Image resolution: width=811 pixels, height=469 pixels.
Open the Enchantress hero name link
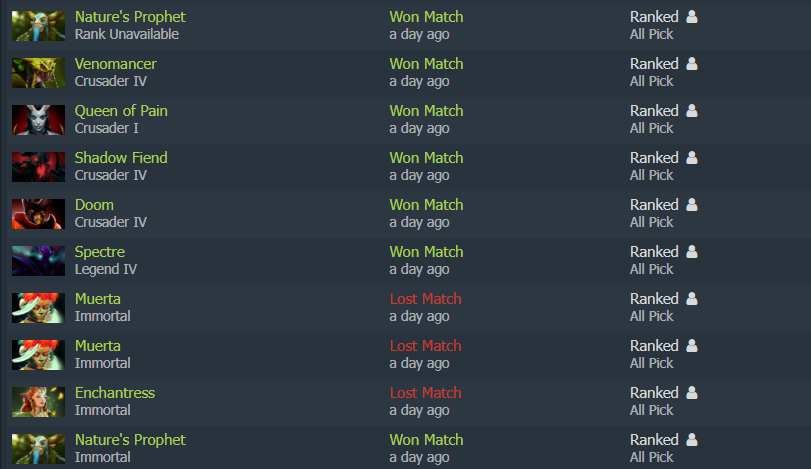[x=115, y=393]
